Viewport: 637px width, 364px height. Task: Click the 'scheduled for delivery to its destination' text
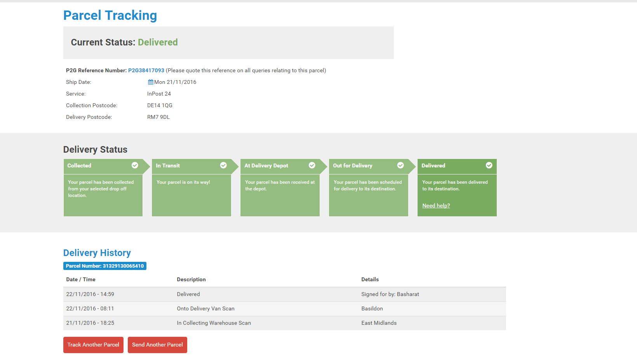[x=368, y=185]
